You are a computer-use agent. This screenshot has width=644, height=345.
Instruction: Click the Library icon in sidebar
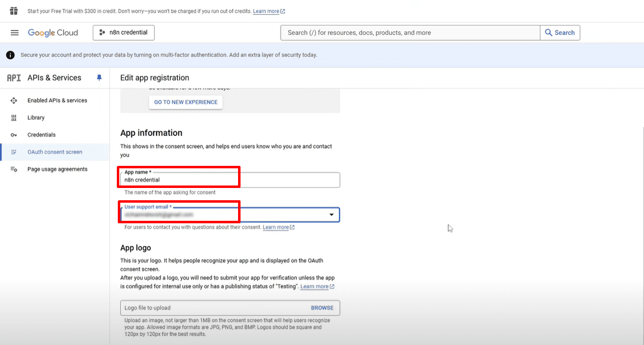(x=14, y=118)
